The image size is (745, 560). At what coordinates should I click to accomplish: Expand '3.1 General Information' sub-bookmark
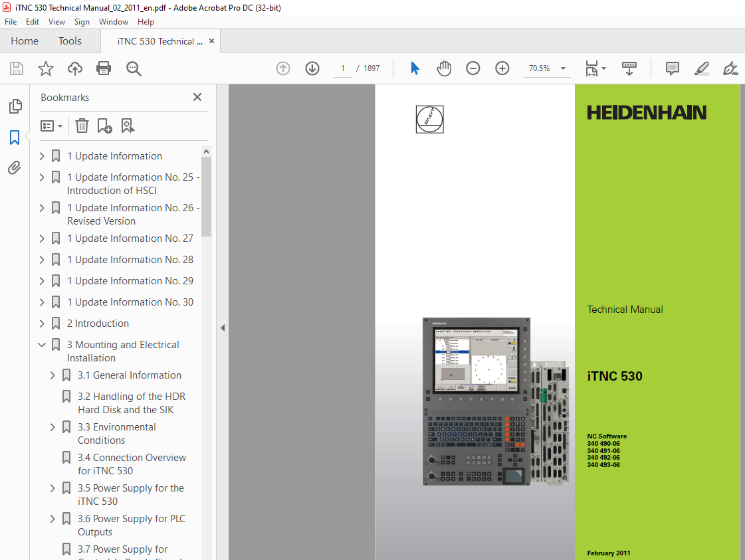pyautogui.click(x=53, y=375)
